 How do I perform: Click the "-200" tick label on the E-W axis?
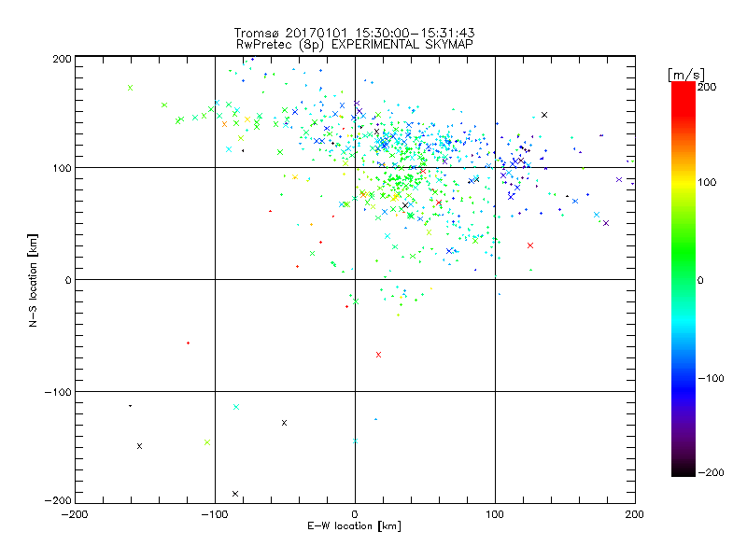click(x=75, y=514)
